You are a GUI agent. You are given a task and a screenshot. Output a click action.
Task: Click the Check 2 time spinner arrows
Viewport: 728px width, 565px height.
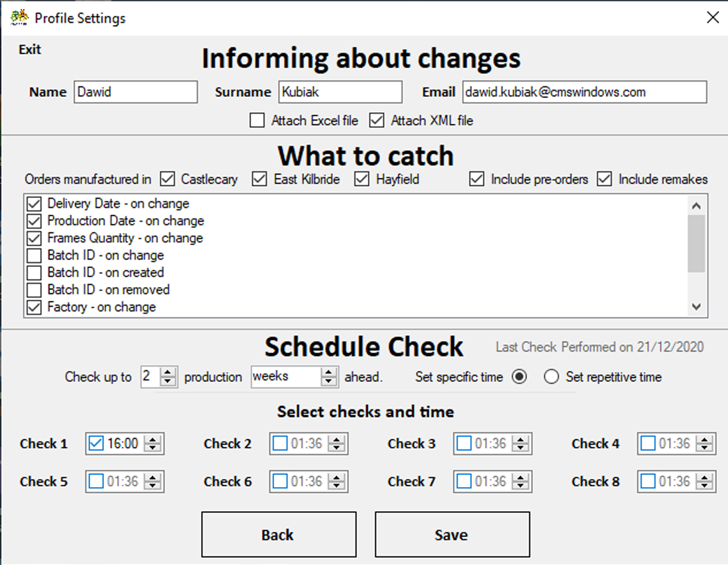[337, 444]
